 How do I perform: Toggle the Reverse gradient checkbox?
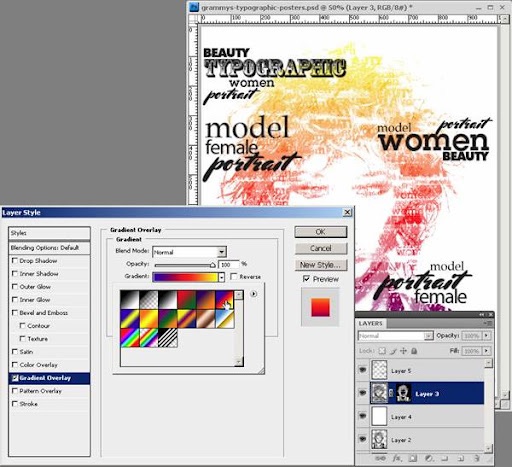coord(234,276)
